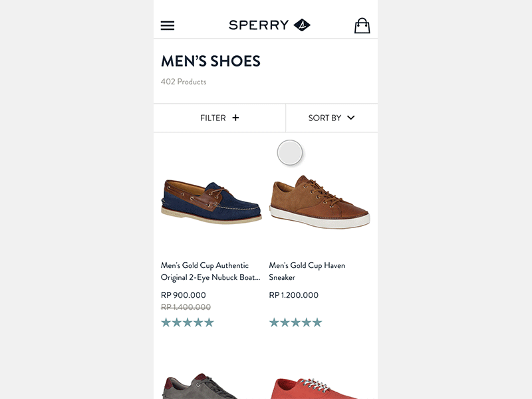The image size is (532, 399).
Task: Open the Sort By dropdown
Action: [331, 118]
